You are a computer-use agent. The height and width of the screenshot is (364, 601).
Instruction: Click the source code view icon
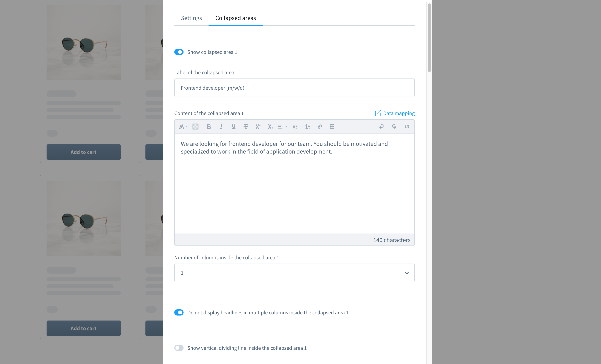click(x=407, y=126)
